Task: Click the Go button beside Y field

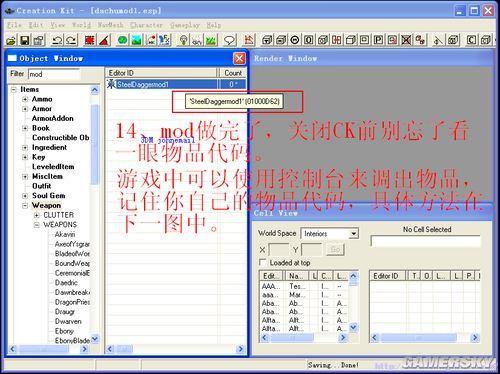Action: [x=335, y=249]
